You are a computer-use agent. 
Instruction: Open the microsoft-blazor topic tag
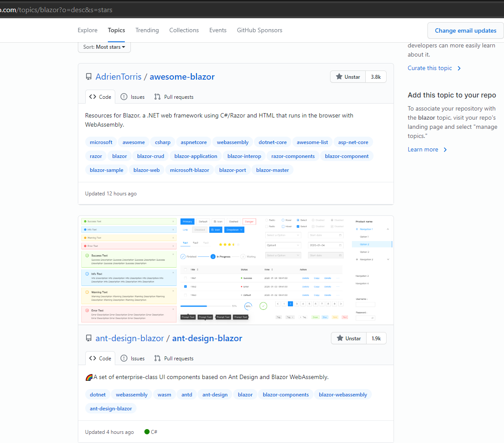pyautogui.click(x=189, y=170)
